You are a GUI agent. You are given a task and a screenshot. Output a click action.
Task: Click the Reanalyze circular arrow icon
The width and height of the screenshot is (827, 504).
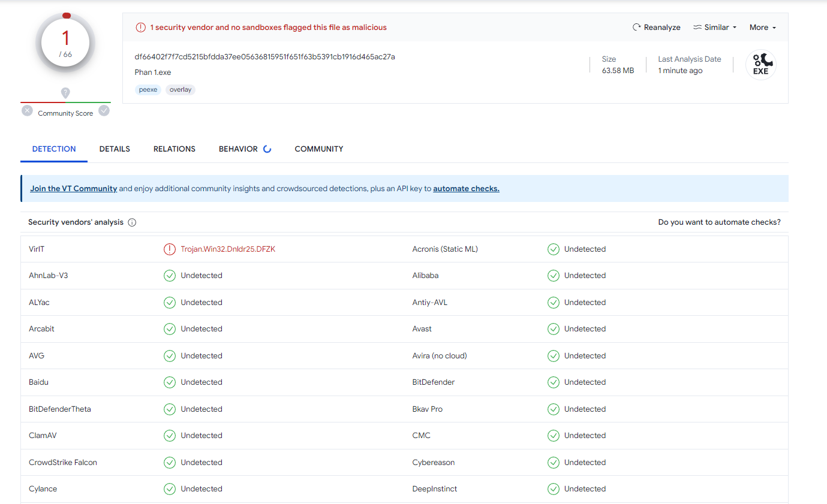[x=637, y=28]
